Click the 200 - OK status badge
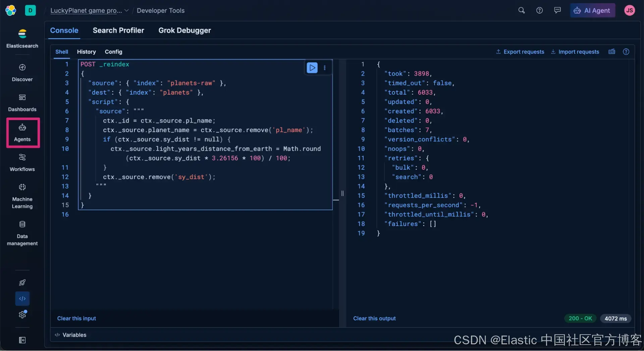The height and width of the screenshot is (351, 644). [x=580, y=318]
